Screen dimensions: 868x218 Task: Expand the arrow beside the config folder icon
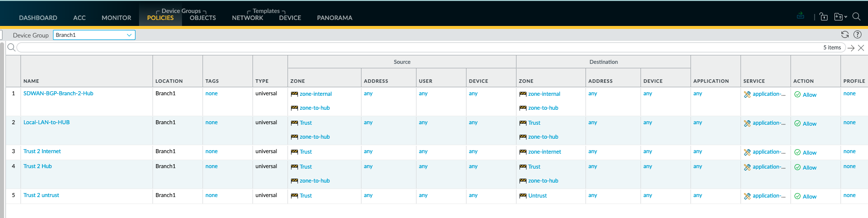(x=845, y=17)
